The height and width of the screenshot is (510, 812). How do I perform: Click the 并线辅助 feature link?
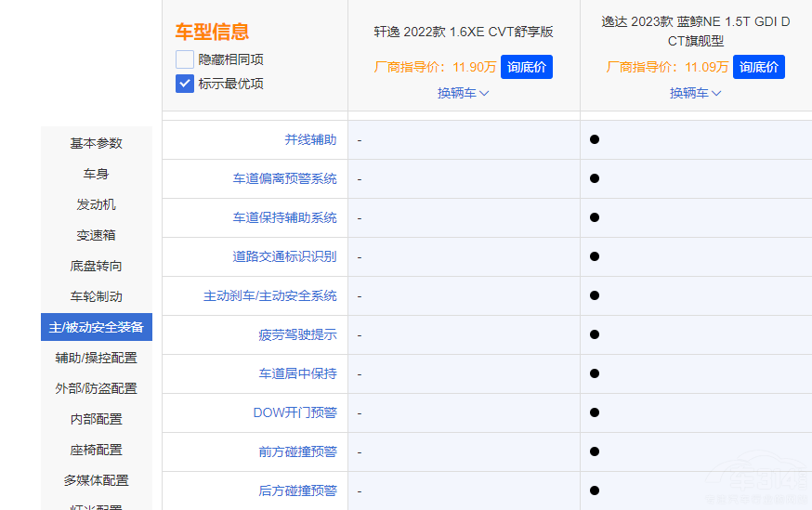click(310, 139)
